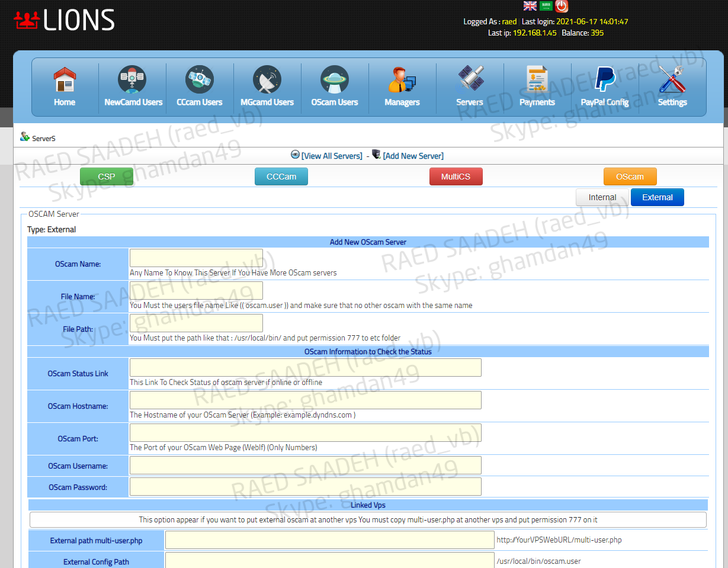The width and height of the screenshot is (728, 568).
Task: Go to CCcam Users menu label
Action: click(200, 102)
